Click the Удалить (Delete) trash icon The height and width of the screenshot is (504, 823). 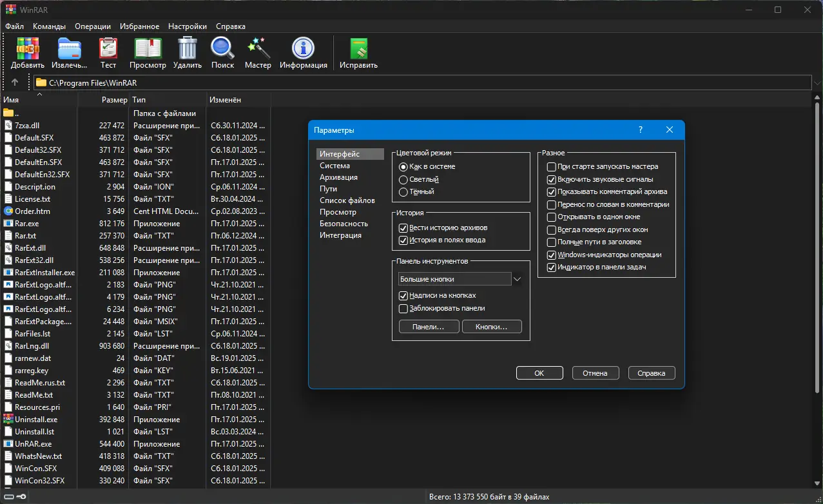pyautogui.click(x=188, y=49)
